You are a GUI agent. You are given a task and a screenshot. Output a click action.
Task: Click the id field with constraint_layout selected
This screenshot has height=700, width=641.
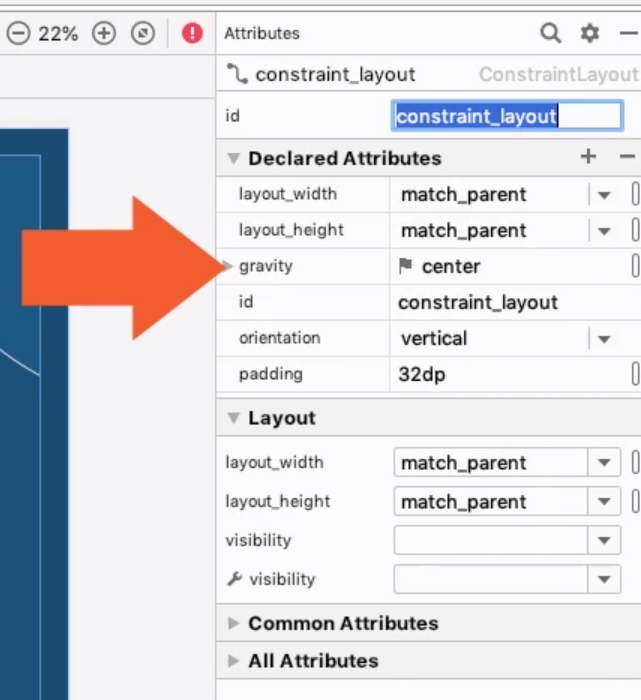507,116
